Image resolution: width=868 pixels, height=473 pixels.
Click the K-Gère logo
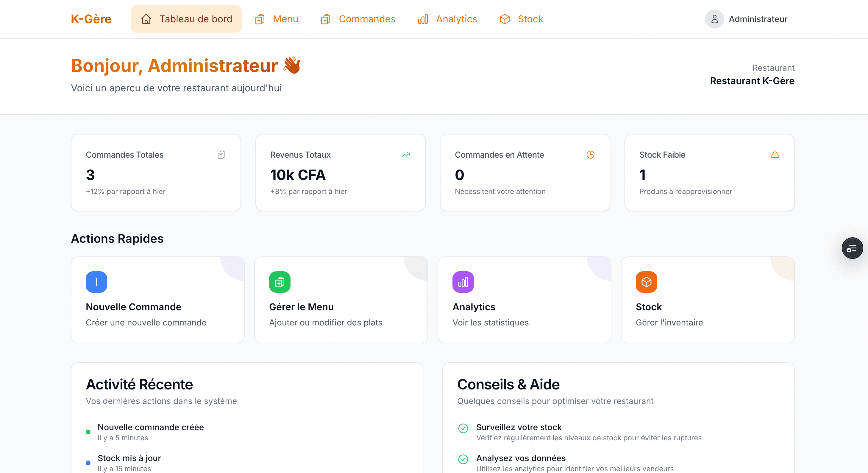91,19
